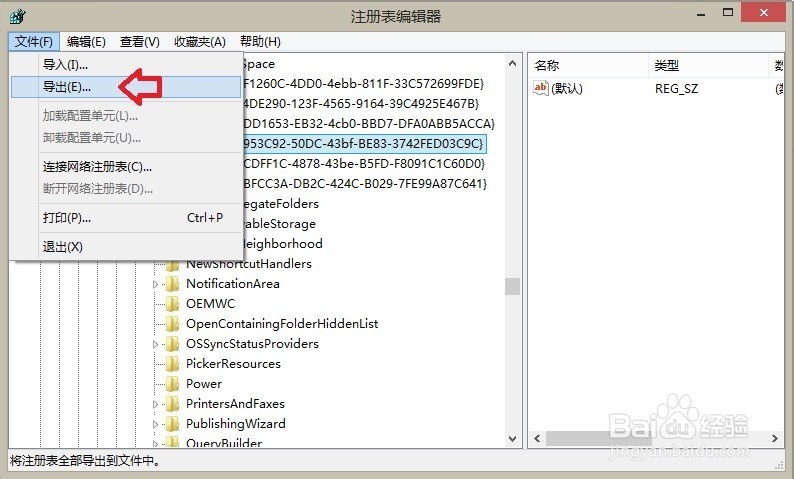Minimize the Registry Editor window
Image resolution: width=794 pixels, height=479 pixels.
[701, 14]
